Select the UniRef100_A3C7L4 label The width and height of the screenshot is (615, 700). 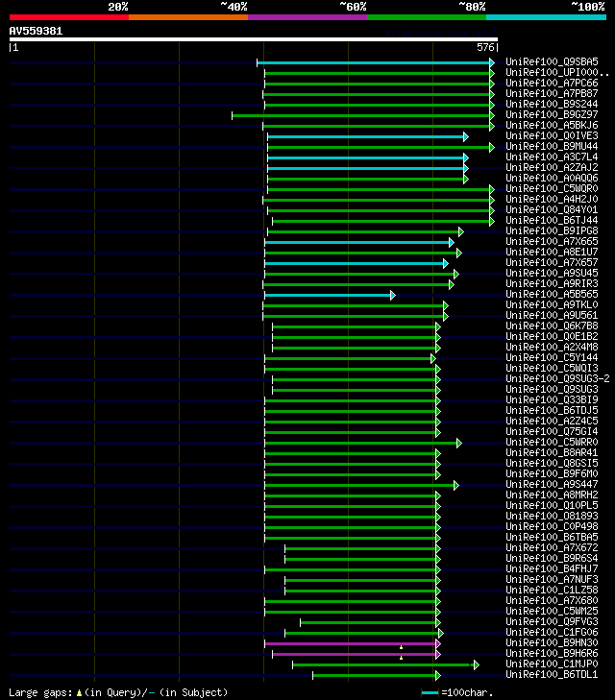click(552, 157)
